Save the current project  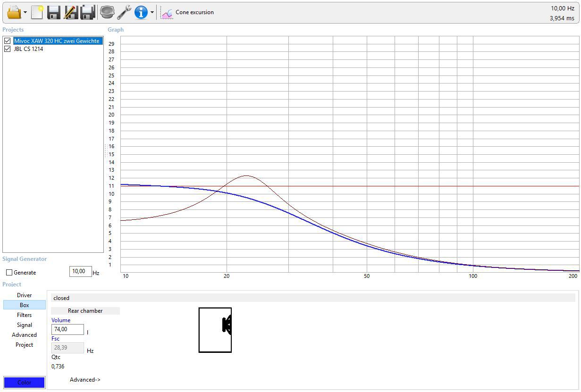(x=54, y=12)
